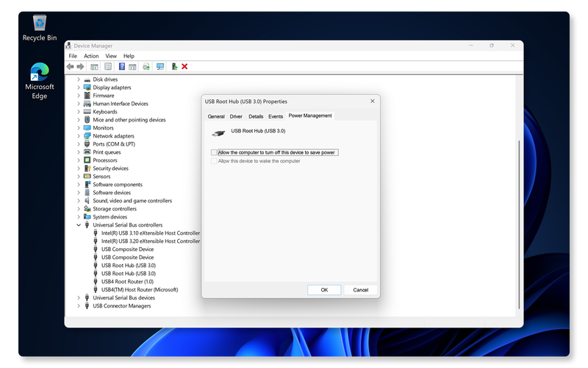Switch to the Driver tab
The height and width of the screenshot is (368, 588).
(236, 116)
